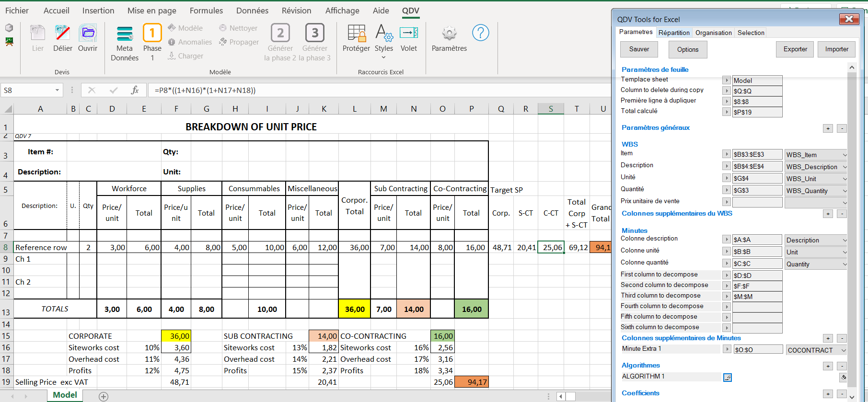This screenshot has width=868, height=402.
Task: Select the Model sheet tab
Action: point(65,395)
